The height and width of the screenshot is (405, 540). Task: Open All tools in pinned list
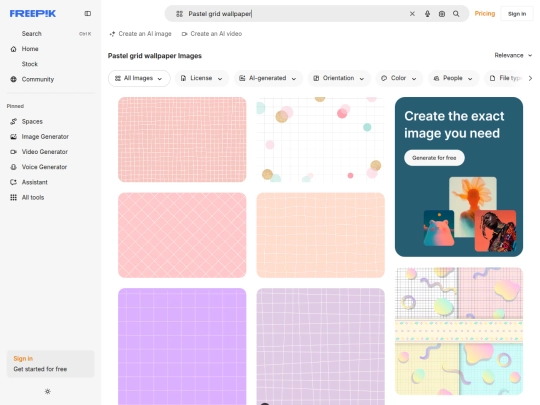pyautogui.click(x=33, y=197)
